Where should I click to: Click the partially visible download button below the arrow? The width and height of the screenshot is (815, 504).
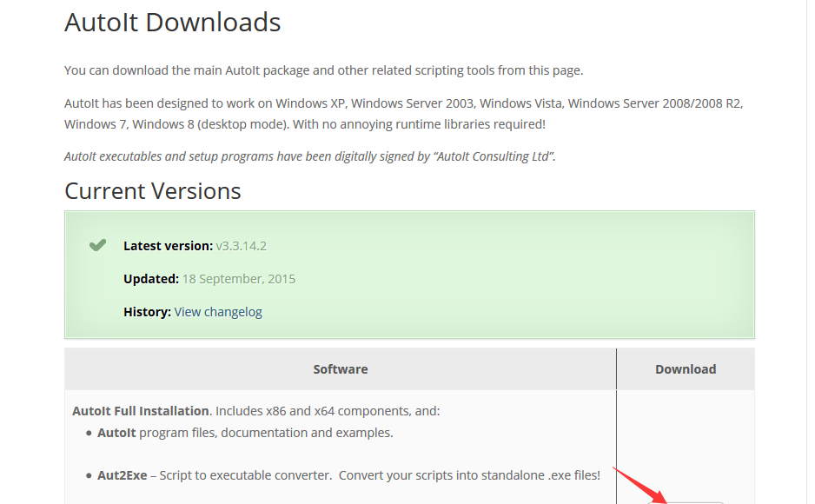click(686, 502)
